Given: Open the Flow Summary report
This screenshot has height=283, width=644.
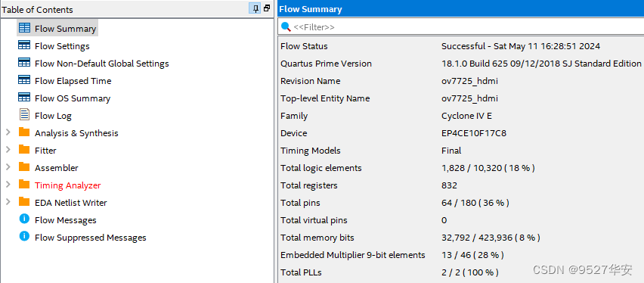Looking at the screenshot, I should (65, 29).
